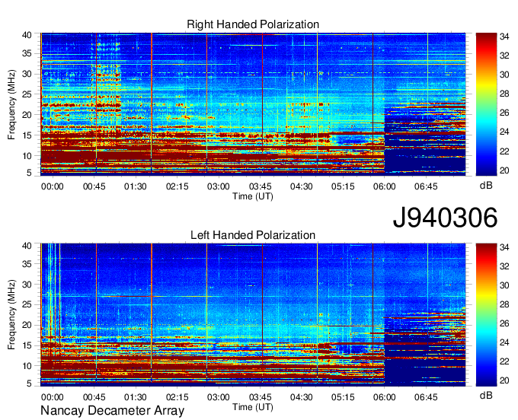The width and height of the screenshot is (518, 420).
Task: Click the Right Handed spectrogram plot area
Action: (x=253, y=103)
